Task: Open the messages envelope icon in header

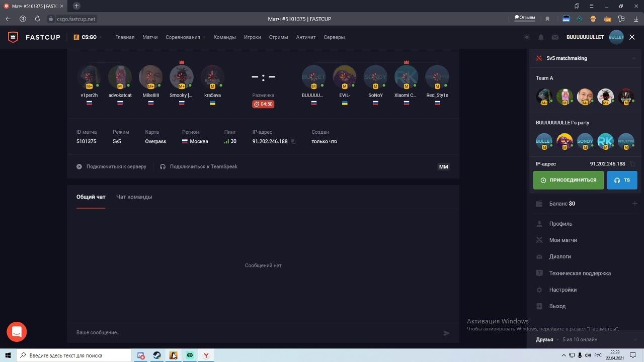Action: pos(555,37)
